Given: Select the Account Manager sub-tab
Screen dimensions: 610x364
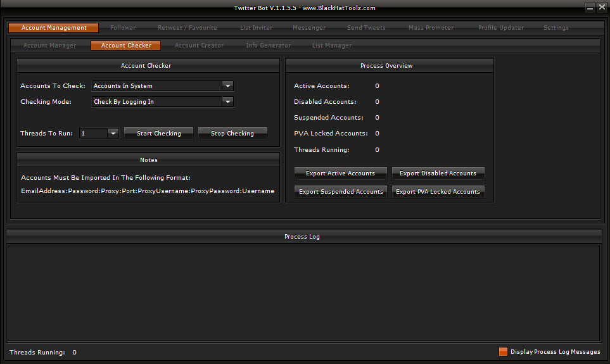Looking at the screenshot, I should (50, 46).
